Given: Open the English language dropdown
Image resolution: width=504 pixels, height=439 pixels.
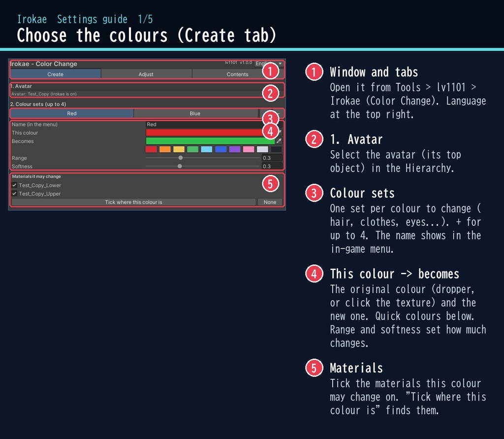Looking at the screenshot, I should 269,64.
